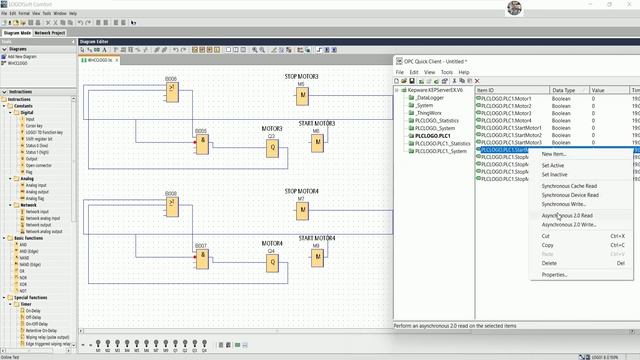Open the Tools menu in OPC Quick Client
Image resolution: width=640 pixels, height=360 pixels.
point(447,72)
